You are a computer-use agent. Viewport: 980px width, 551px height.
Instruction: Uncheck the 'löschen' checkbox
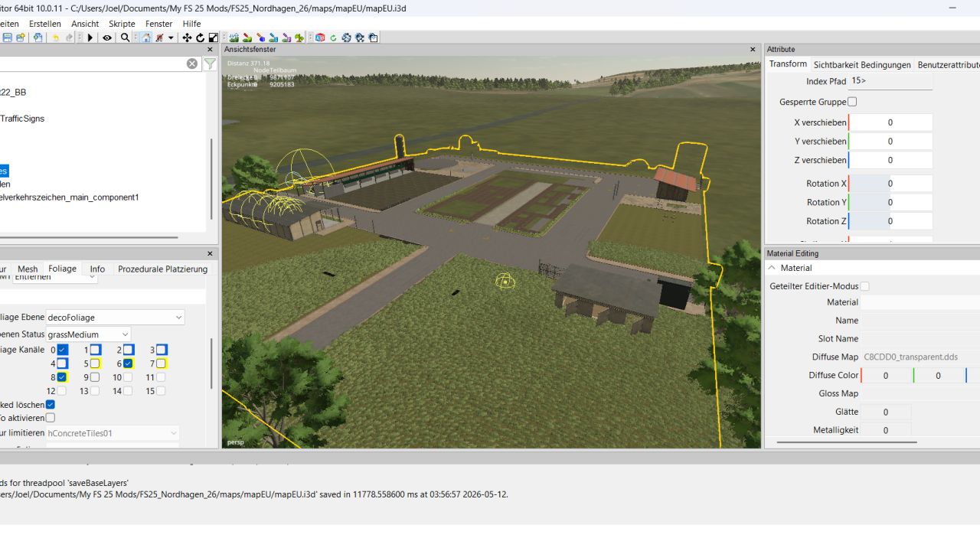(51, 404)
